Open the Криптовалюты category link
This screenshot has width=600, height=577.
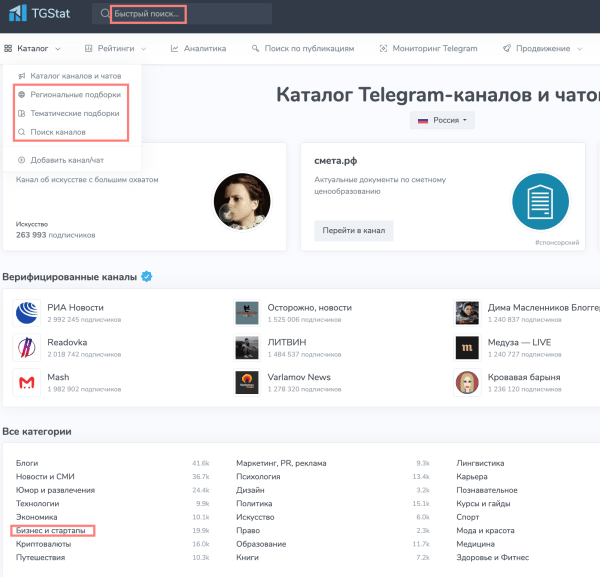[x=46, y=543]
